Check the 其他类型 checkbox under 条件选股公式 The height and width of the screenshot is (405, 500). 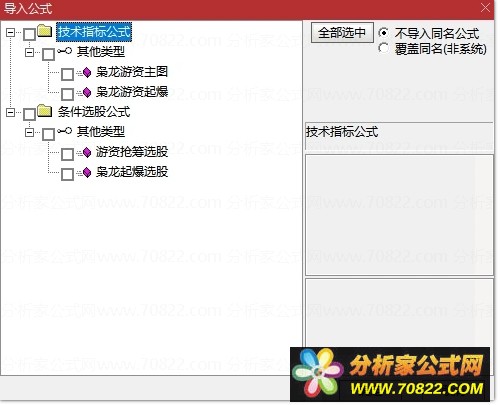(49, 134)
